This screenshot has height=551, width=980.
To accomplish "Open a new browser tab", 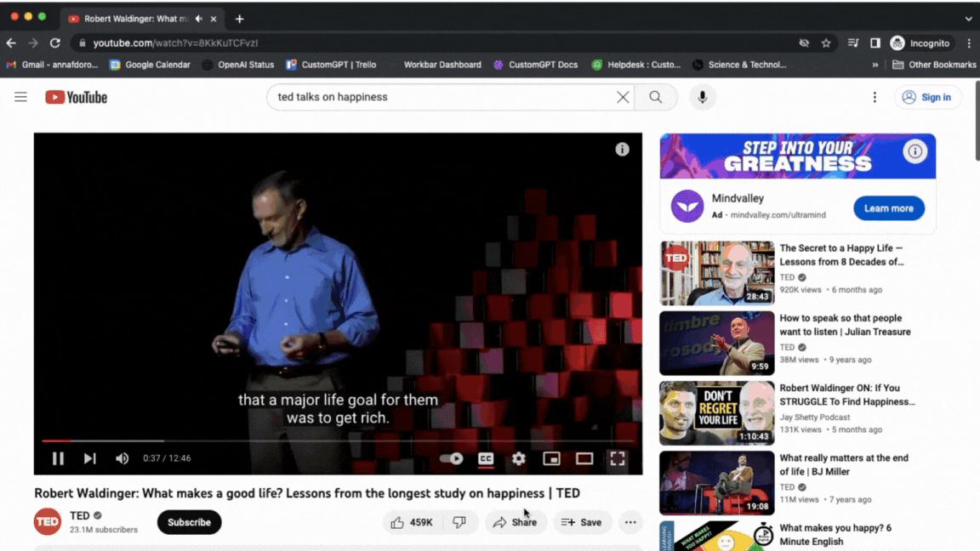I will pyautogui.click(x=239, y=19).
